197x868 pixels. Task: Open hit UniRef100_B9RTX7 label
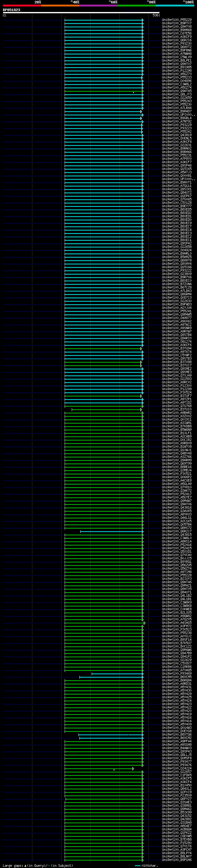tap(177, 23)
